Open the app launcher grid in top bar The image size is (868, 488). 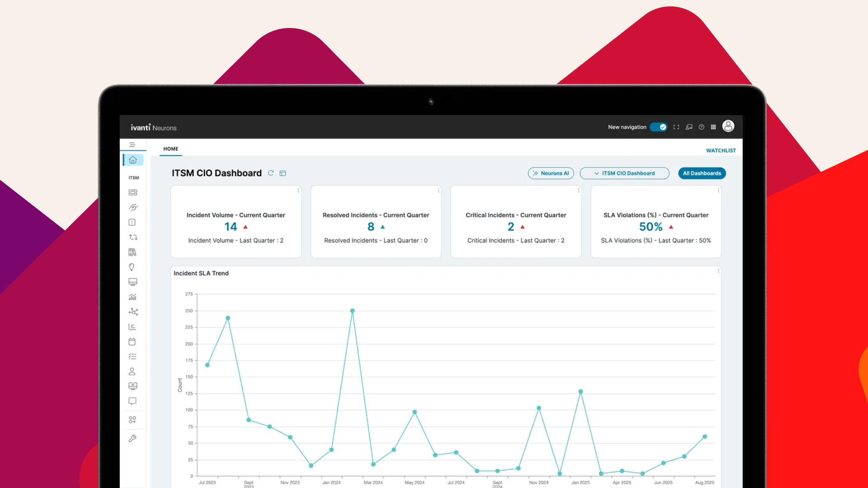pos(713,127)
